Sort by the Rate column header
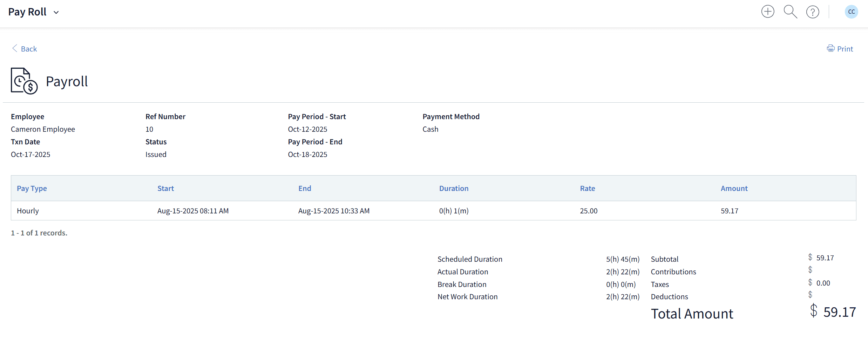868x363 pixels. [588, 188]
